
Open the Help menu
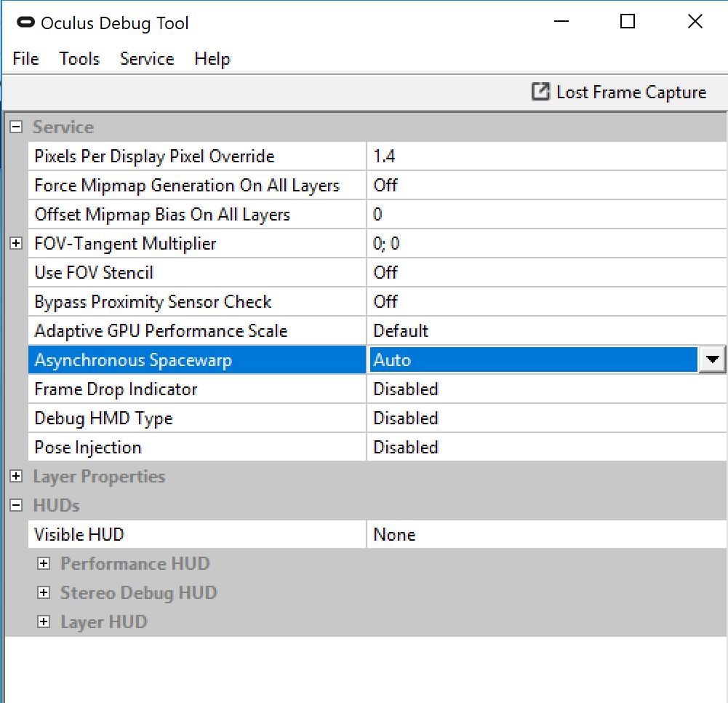(211, 59)
